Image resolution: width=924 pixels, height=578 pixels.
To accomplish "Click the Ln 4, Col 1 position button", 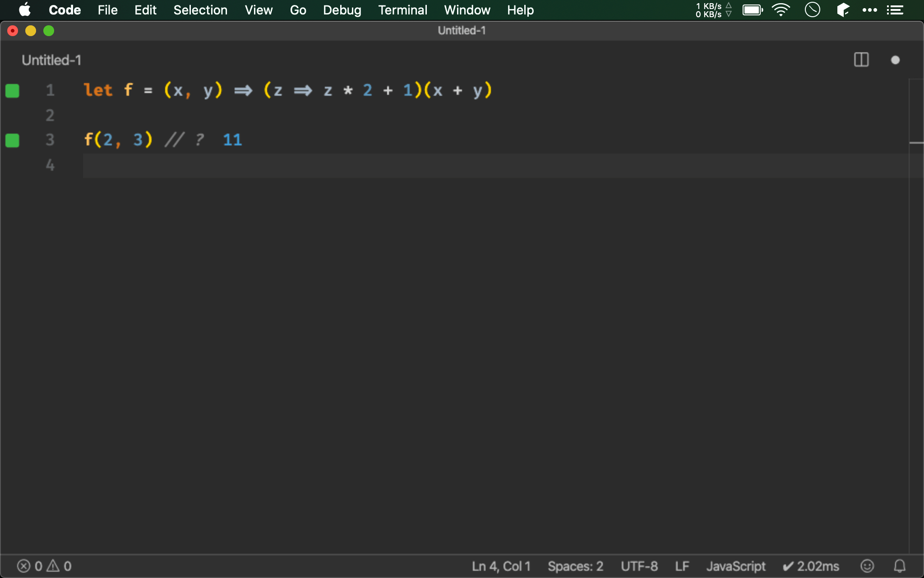I will (x=501, y=566).
